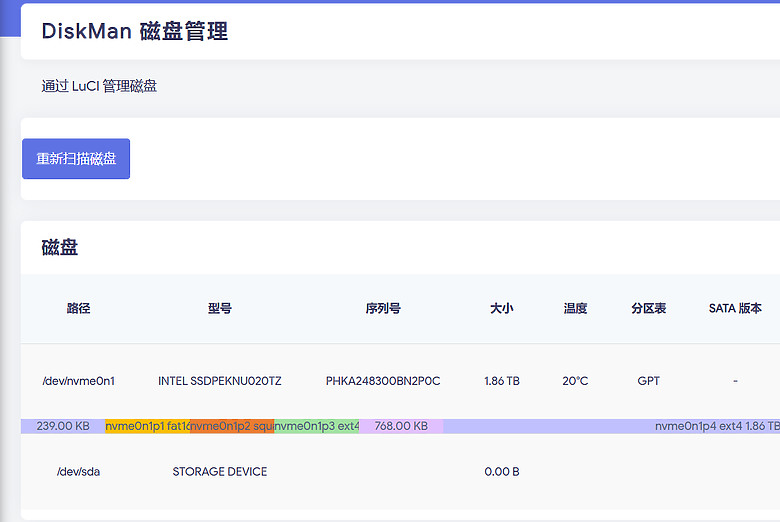Screen dimensions: 780x522
Task: Open the /dev/nvme0n1 disk row
Action: coord(78,381)
